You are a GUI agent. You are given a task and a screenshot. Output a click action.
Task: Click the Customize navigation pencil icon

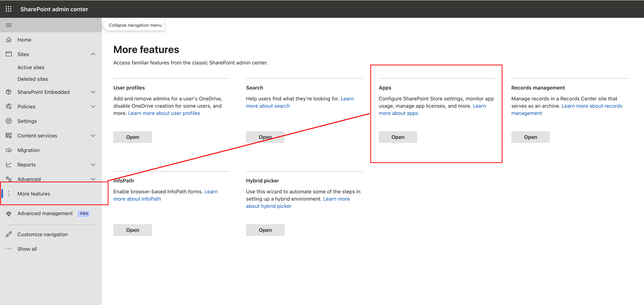coord(9,234)
